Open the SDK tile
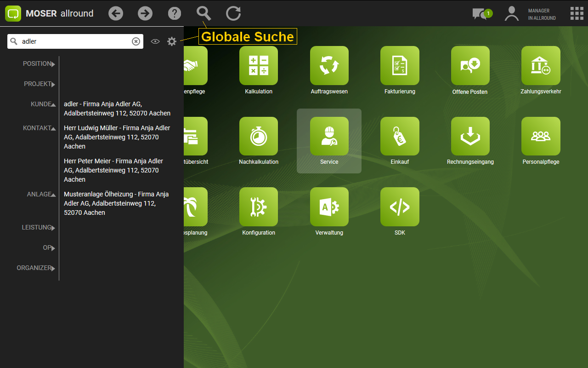588x368 pixels. 400,207
